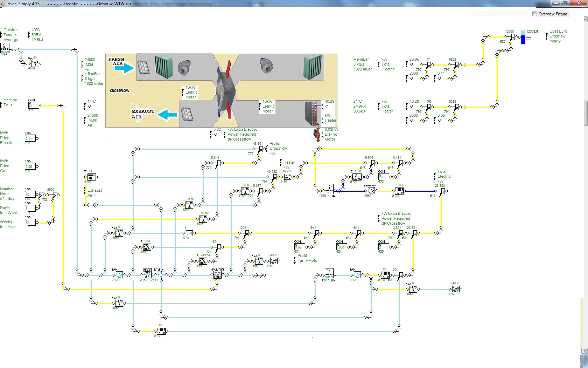Select the adder block 622
This screenshot has width=588, height=368.
pyautogui.click(x=513, y=37)
